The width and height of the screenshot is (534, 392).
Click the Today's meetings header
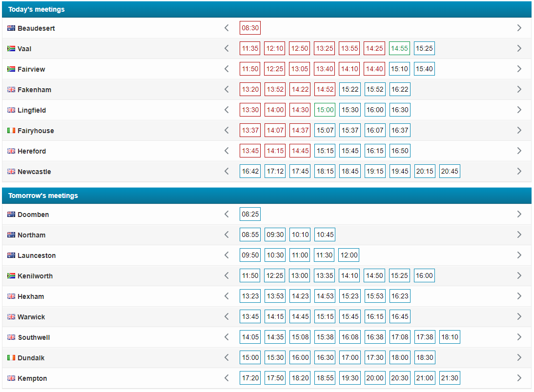point(267,9)
